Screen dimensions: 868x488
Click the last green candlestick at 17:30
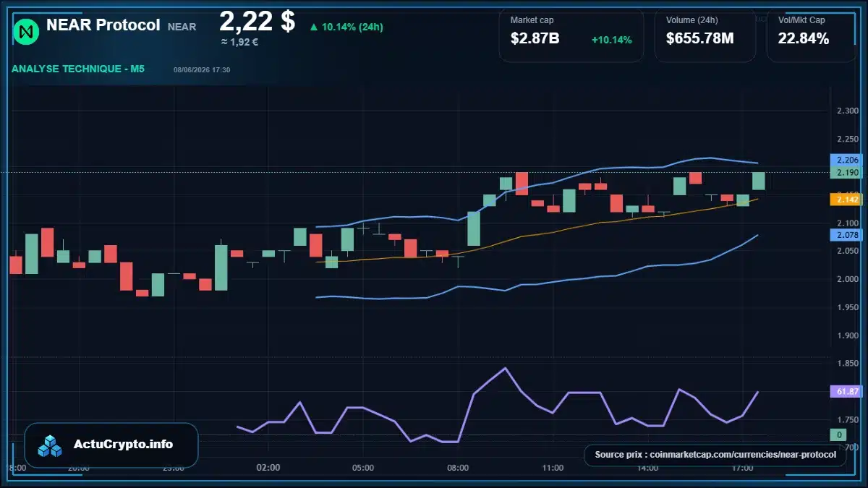pyautogui.click(x=759, y=181)
